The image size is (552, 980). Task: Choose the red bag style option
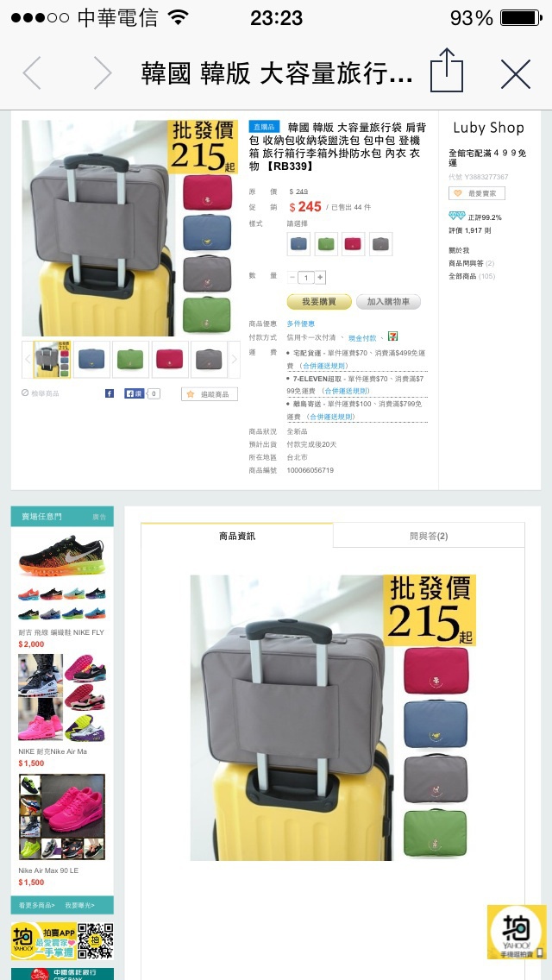(x=354, y=244)
